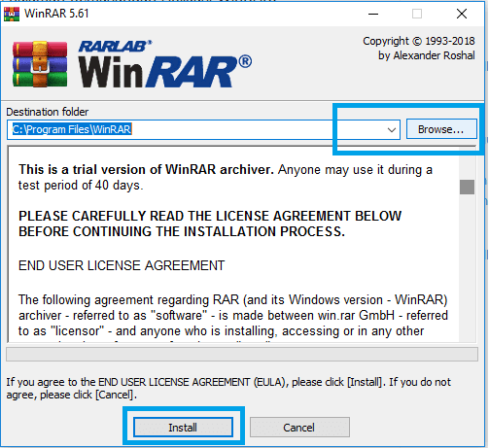Close the WinRAR 5.61 installer window

(x=462, y=14)
